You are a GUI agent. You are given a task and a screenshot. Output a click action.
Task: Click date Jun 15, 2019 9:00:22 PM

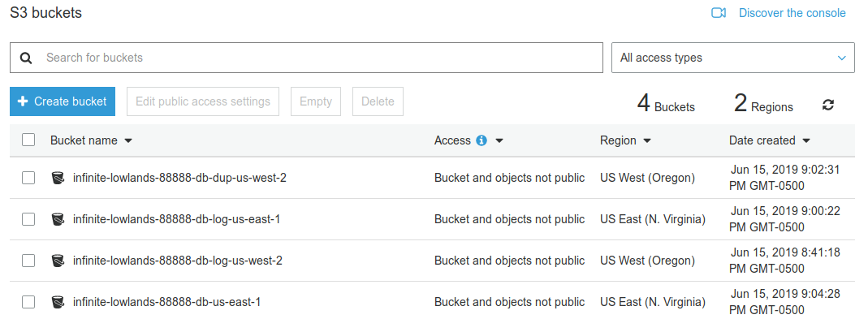click(784, 219)
